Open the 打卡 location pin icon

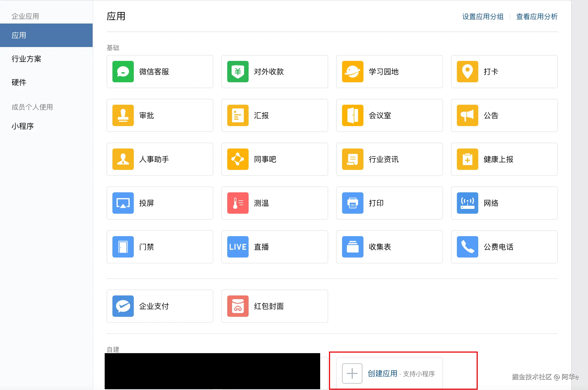click(467, 72)
